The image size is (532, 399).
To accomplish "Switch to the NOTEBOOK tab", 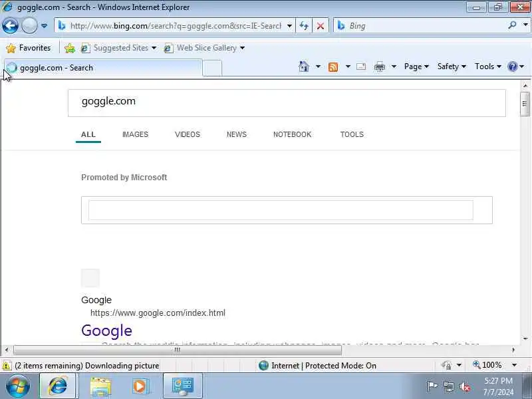I will (x=292, y=134).
